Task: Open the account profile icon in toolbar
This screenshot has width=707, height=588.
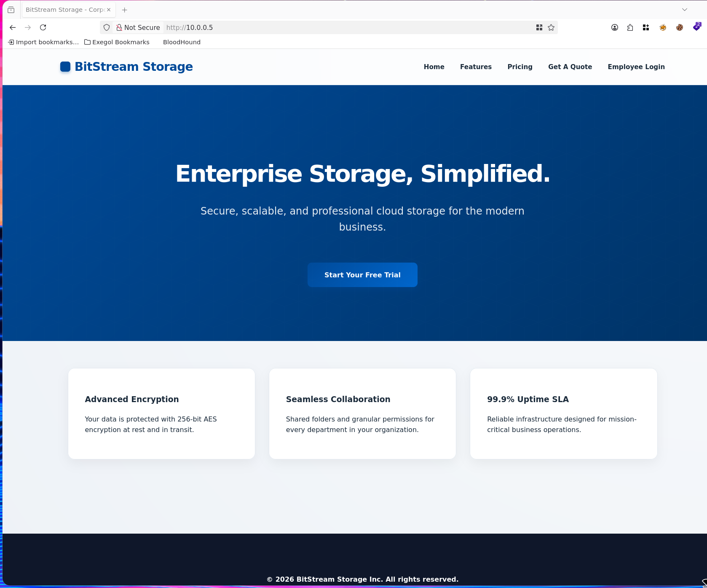Action: 615,27
